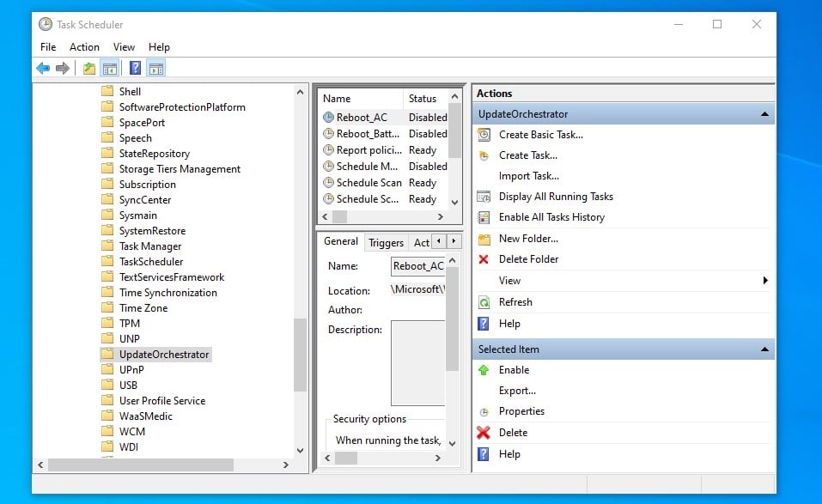
Task: Collapse the UpdateOrchestrator actions section
Action: pyautogui.click(x=764, y=114)
